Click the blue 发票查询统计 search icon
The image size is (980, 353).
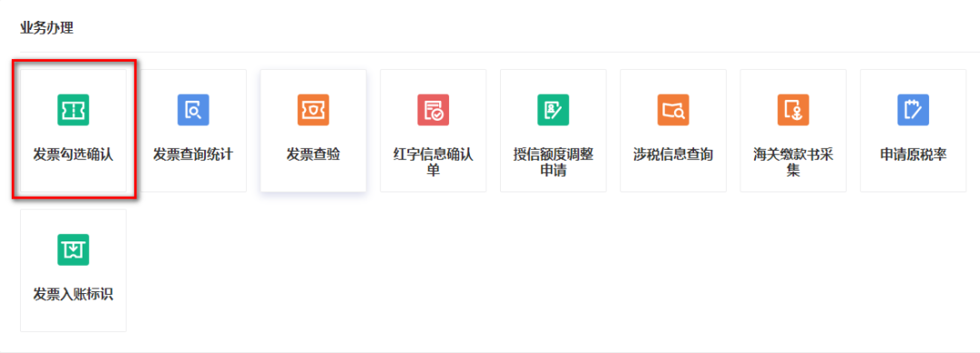(x=193, y=110)
